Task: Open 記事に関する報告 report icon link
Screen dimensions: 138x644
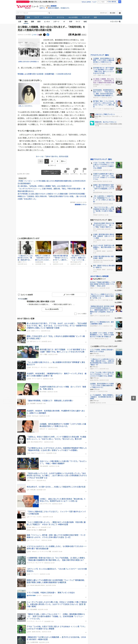Action: click(23, 174)
